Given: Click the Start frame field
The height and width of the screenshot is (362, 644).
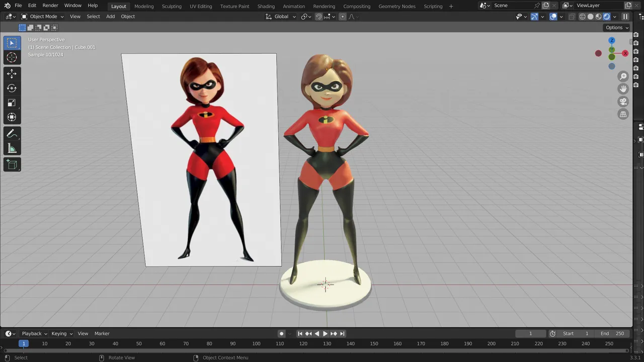Looking at the screenshot, I should point(576,334).
